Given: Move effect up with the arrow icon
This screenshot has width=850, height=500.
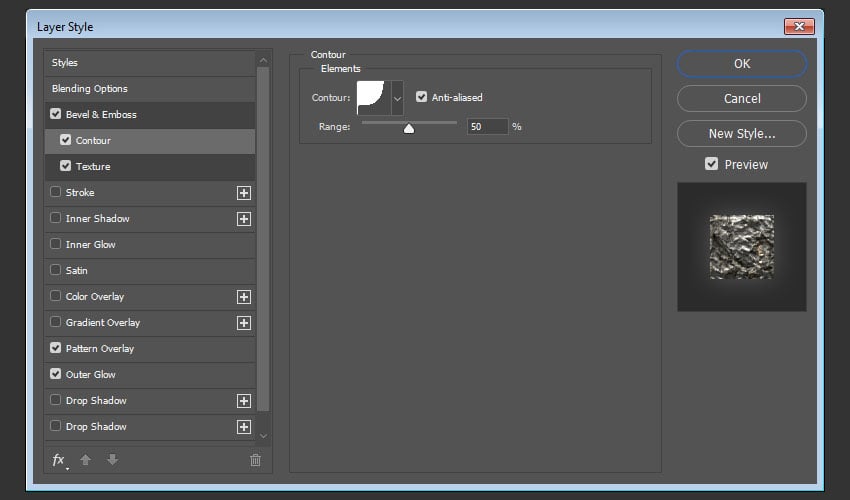Looking at the screenshot, I should click(86, 460).
